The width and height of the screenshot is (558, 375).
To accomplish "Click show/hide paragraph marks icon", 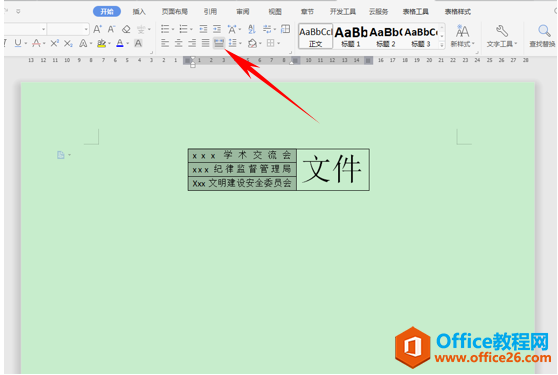I will click(267, 29).
